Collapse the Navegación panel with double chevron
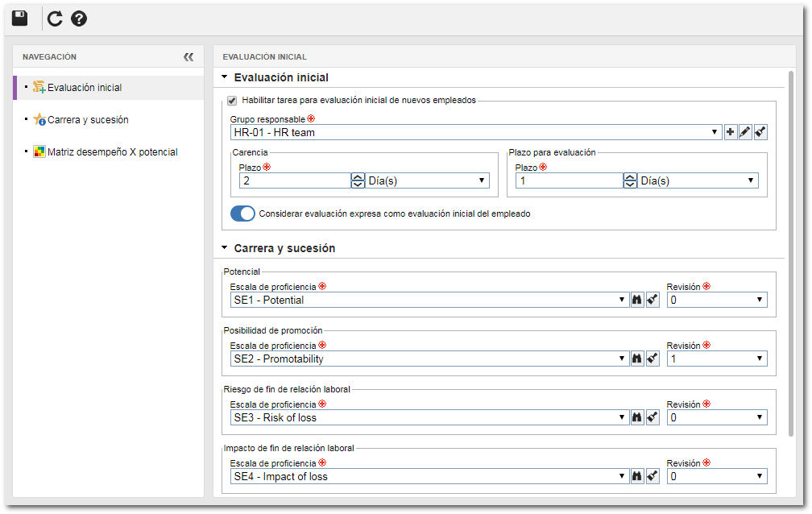 point(188,57)
